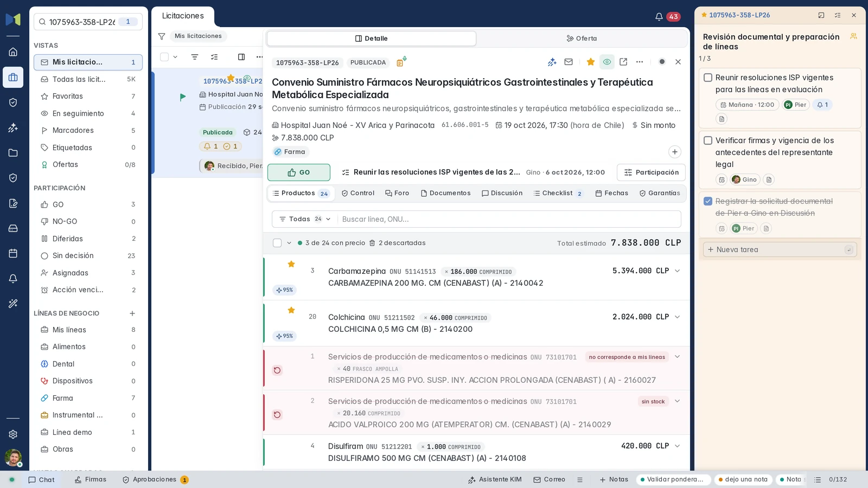Click the Nueva tarea input field

point(780,249)
